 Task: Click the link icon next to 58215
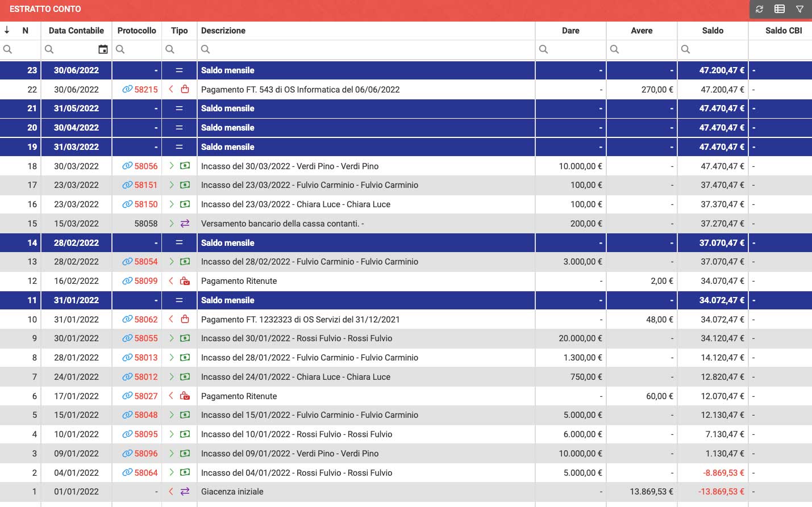tap(127, 89)
